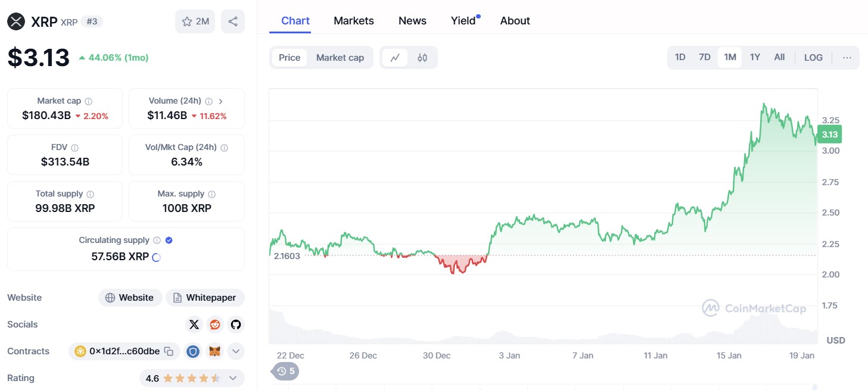Switch to the candlestick chart view
This screenshot has width=868, height=390.
point(422,58)
